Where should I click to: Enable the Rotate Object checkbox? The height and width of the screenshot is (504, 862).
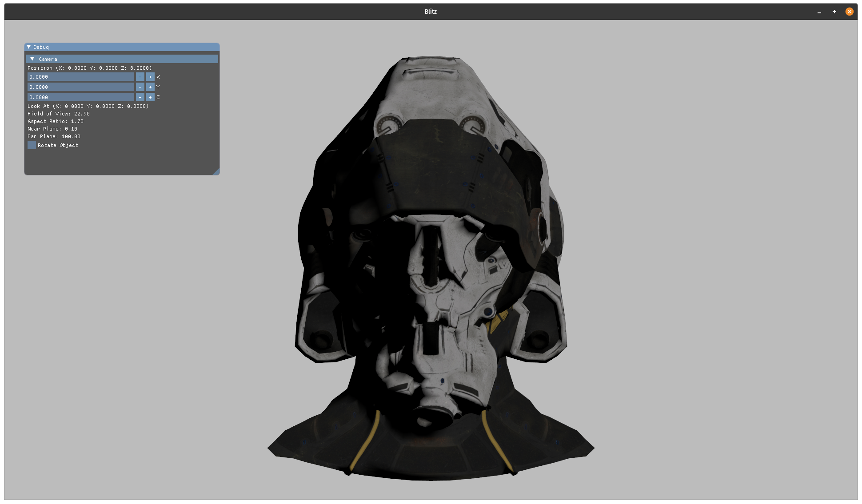point(32,145)
